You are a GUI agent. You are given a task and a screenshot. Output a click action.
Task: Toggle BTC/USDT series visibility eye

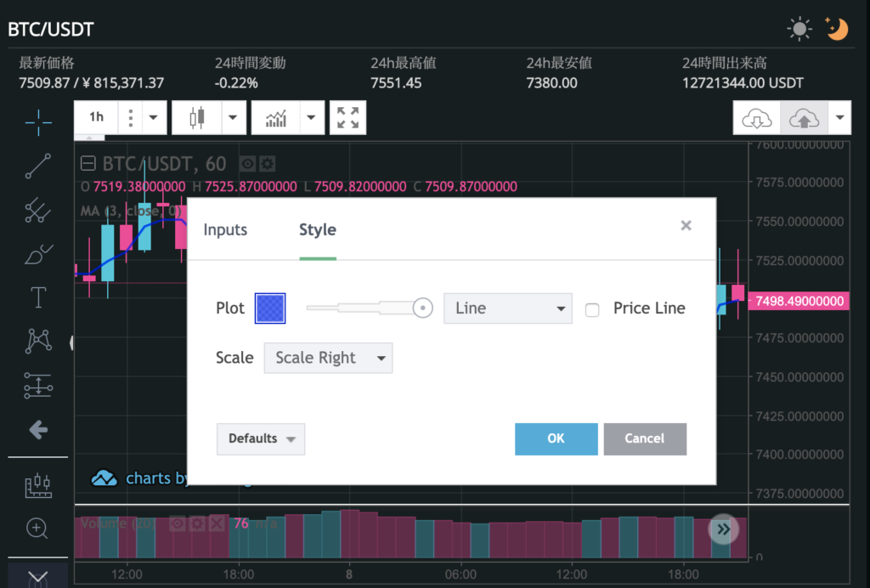click(x=247, y=164)
